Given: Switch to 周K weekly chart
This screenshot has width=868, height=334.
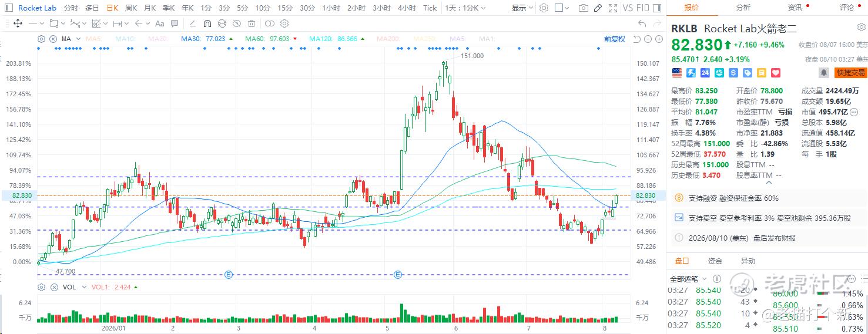Looking at the screenshot, I should [x=130, y=8].
